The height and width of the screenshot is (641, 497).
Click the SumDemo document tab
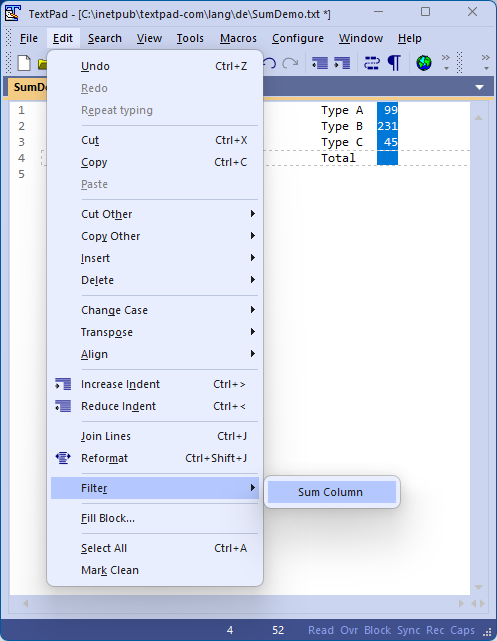point(29,87)
